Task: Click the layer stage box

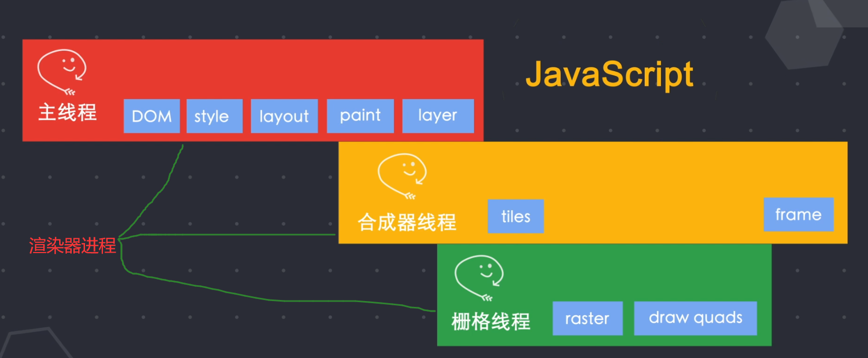Action: (438, 116)
